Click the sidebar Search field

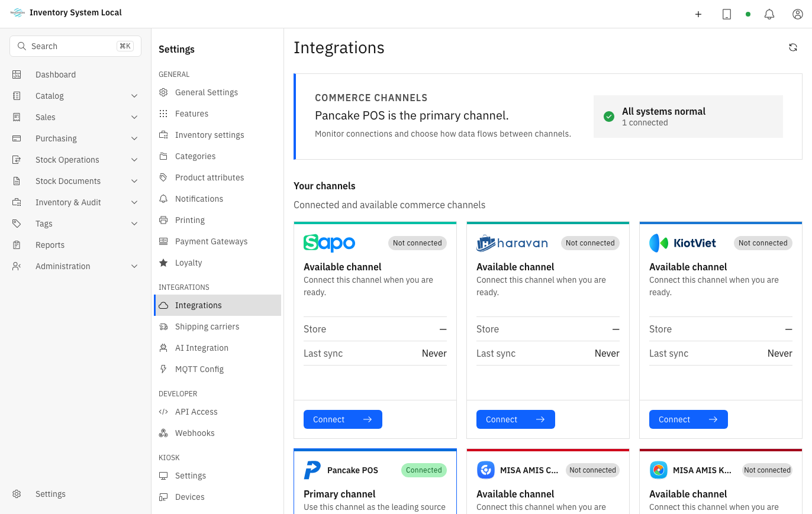[x=75, y=46]
